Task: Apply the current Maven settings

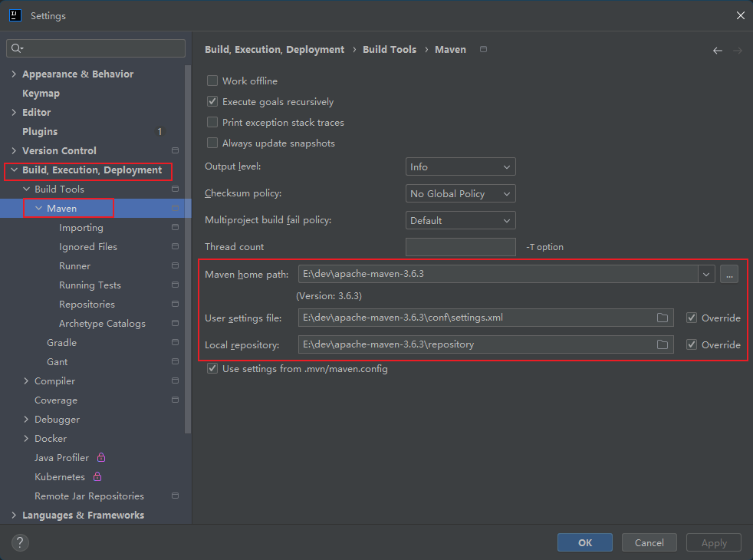Action: [713, 542]
